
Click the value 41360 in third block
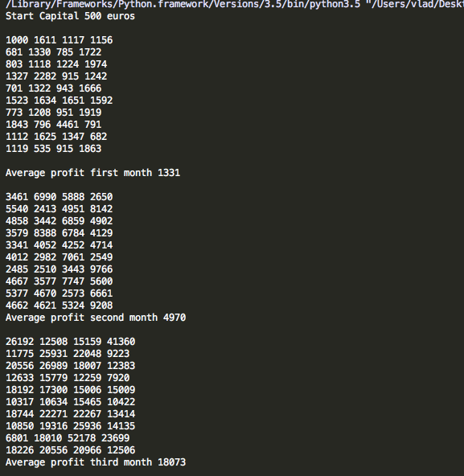click(121, 342)
